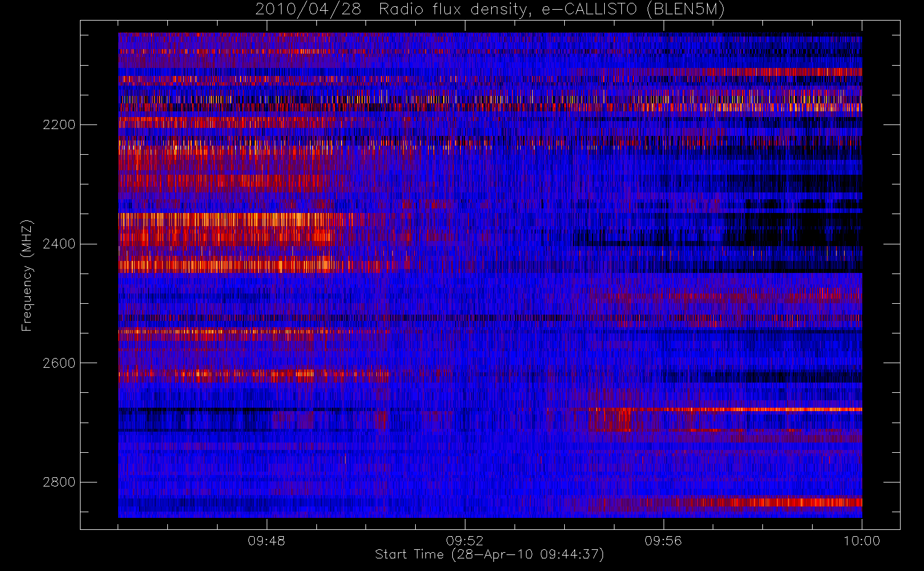Click the 09:56 time tick label
Screen dimensions: 924x571
pyautogui.click(x=664, y=541)
